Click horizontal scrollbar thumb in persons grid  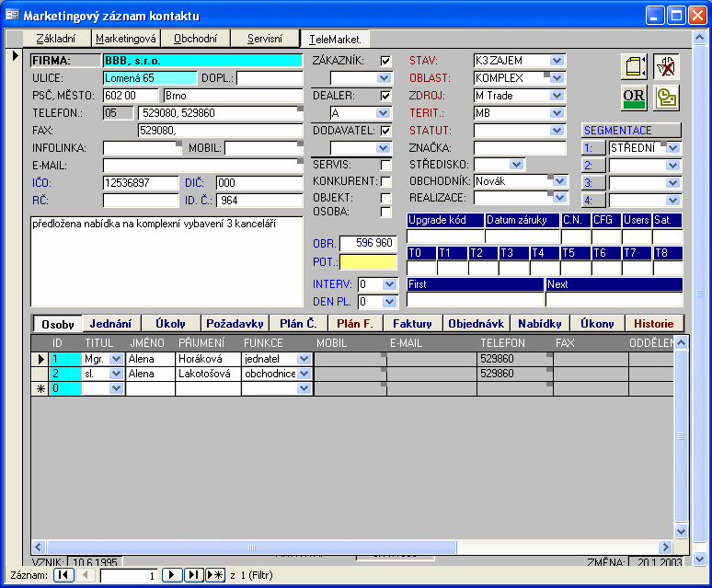(251, 548)
